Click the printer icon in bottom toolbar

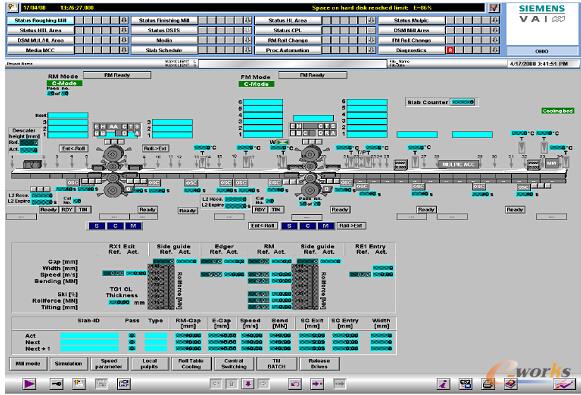click(x=488, y=384)
